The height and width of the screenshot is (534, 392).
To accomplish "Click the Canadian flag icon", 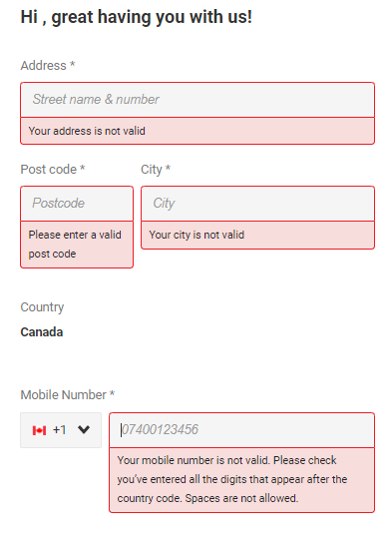I will coord(39,430).
